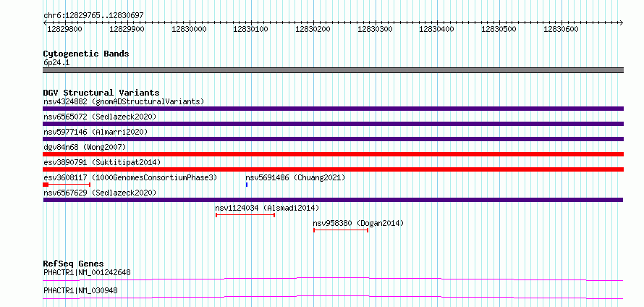
Task: Click the purple bar for nsv6565072
Action: [333, 124]
